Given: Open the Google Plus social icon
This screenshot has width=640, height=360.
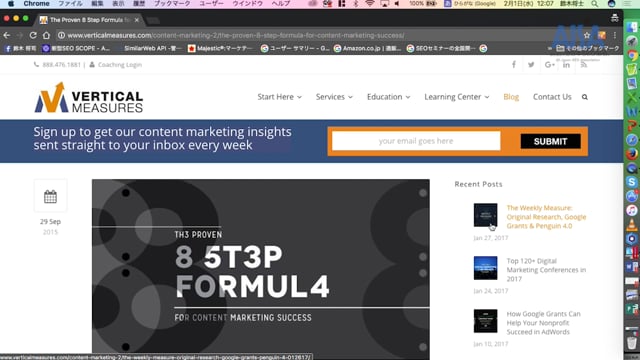Looking at the screenshot, I should 549,64.
